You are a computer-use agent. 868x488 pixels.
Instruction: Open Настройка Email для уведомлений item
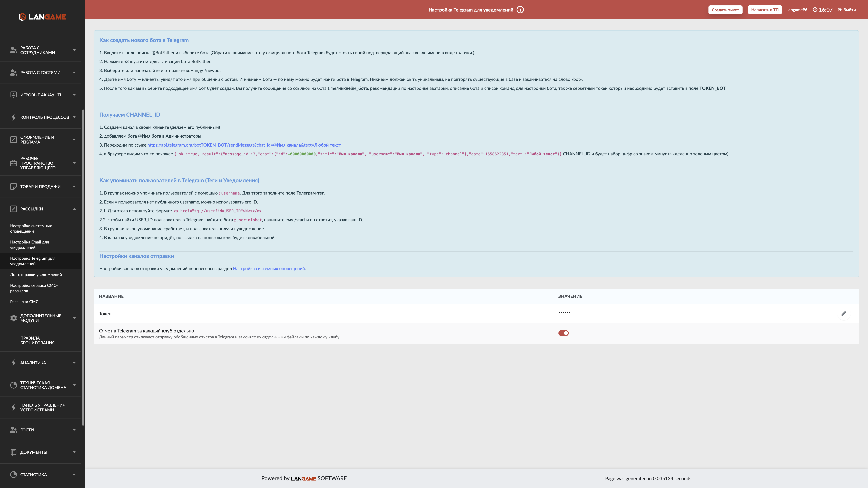click(29, 245)
